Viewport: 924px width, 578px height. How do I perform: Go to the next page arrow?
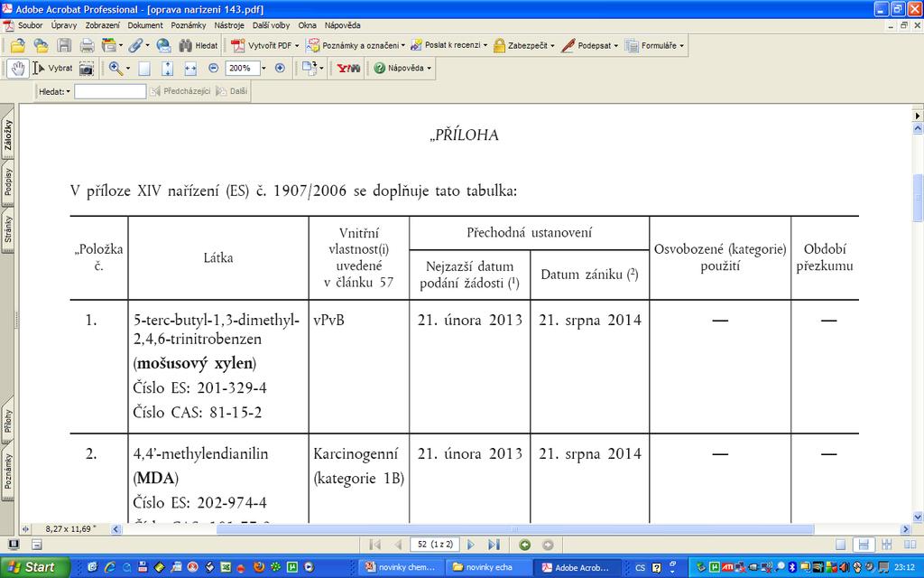point(471,545)
